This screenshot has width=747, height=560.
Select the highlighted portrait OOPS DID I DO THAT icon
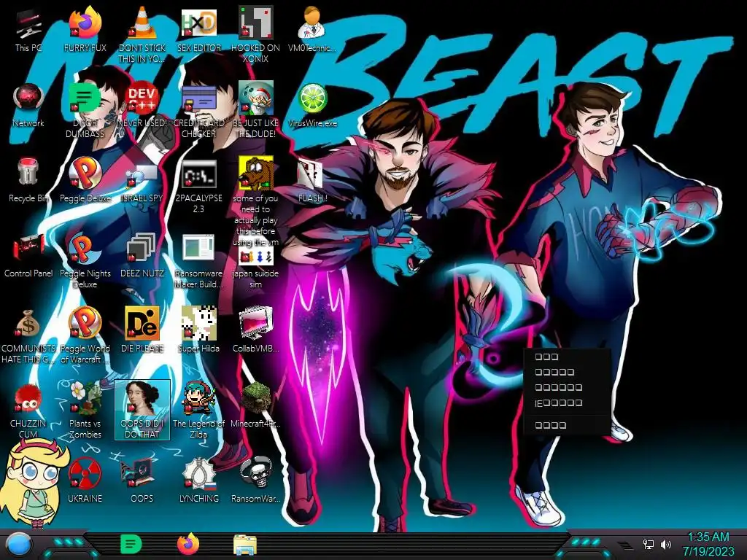(142, 410)
